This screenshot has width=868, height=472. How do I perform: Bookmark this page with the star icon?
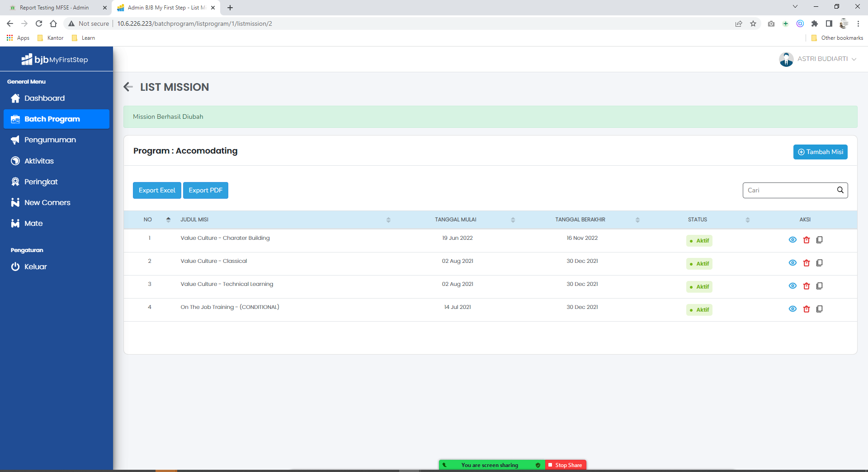753,23
